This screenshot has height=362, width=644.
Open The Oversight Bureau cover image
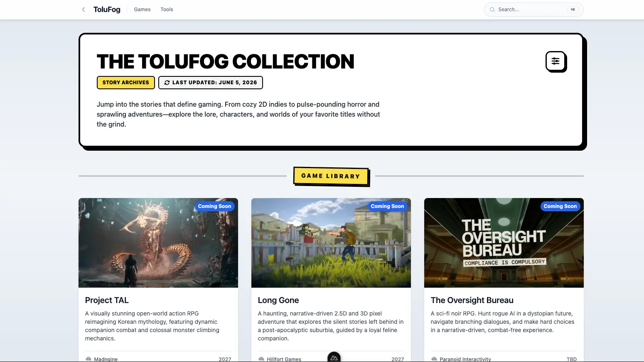[504, 243]
